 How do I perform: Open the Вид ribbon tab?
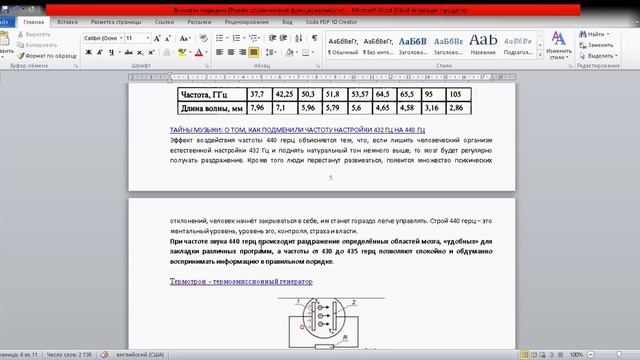[x=287, y=22]
